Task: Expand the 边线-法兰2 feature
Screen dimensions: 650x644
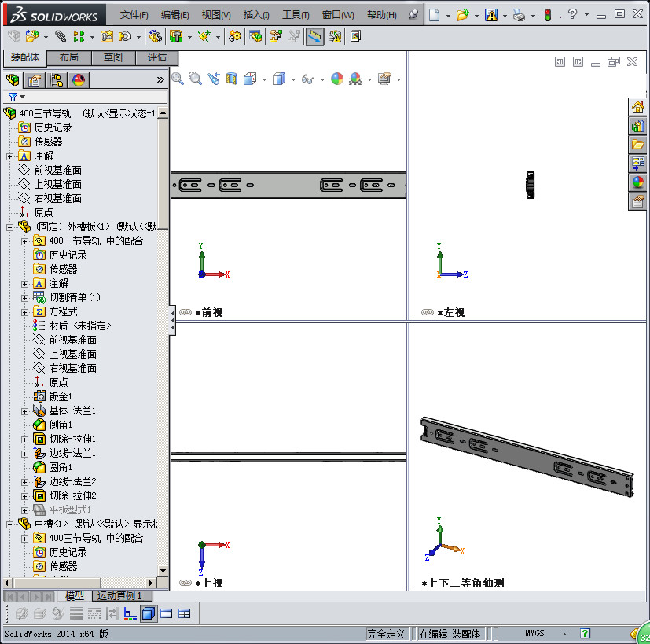Action: (24, 482)
